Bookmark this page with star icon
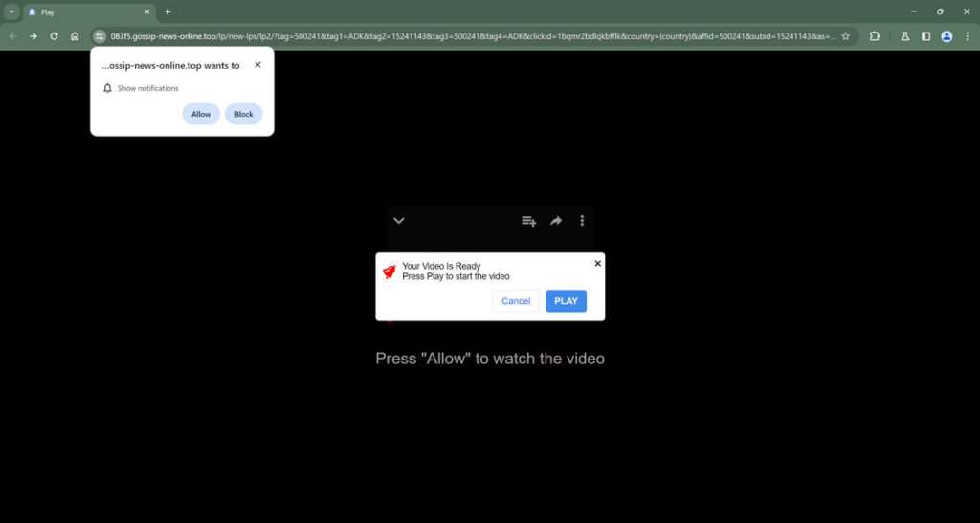 (846, 36)
